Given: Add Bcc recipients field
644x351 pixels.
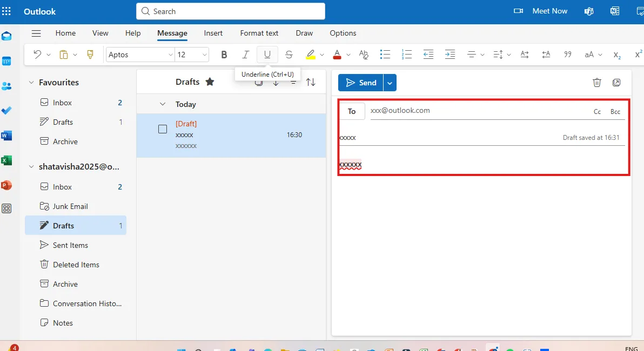Looking at the screenshot, I should tap(615, 112).
